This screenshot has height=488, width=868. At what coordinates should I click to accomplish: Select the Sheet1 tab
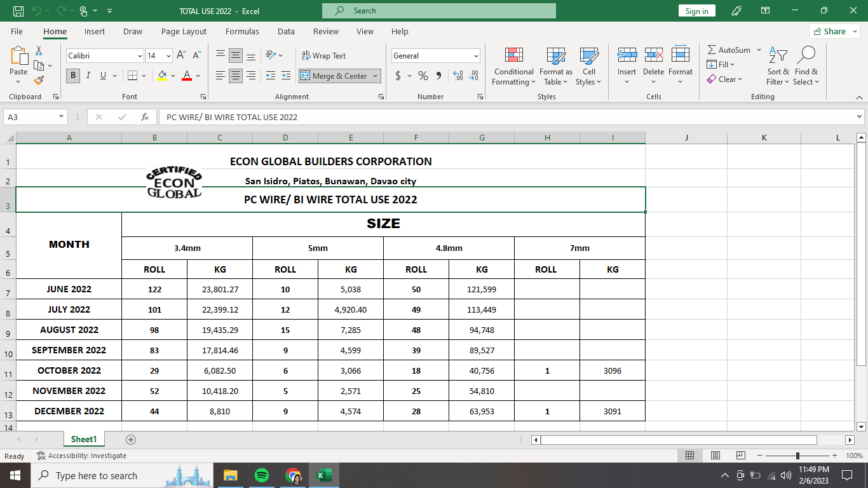pos(84,439)
